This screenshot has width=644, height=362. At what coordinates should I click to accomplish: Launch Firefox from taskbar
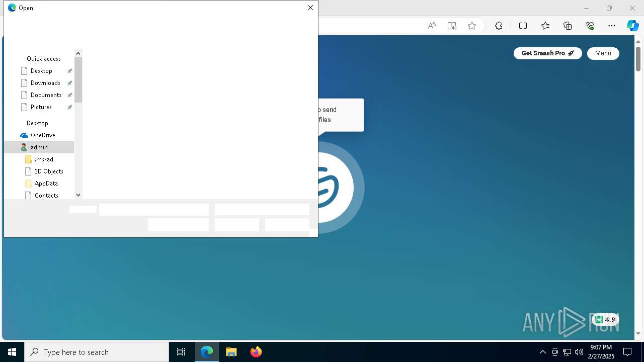tap(256, 352)
